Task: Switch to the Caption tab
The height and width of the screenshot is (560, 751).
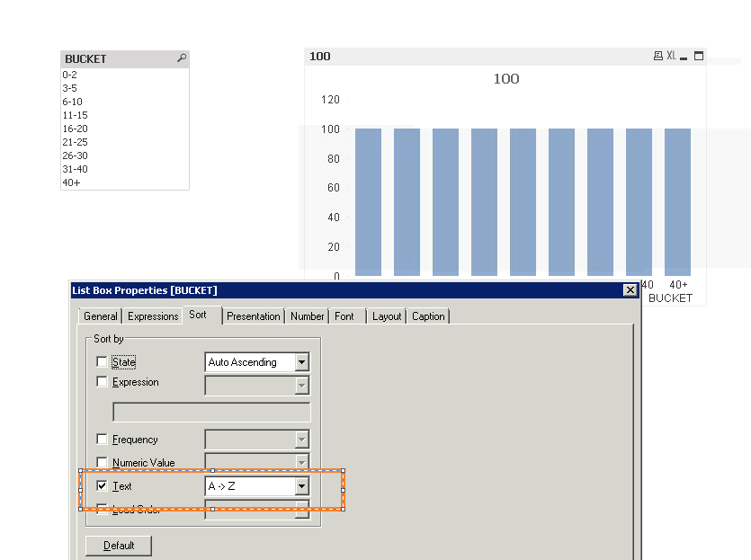Action: pos(428,316)
